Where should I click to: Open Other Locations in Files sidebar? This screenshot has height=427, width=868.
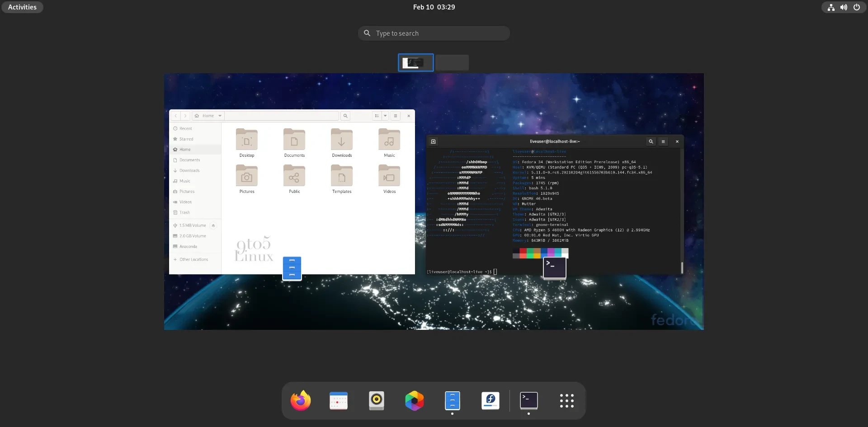point(195,260)
